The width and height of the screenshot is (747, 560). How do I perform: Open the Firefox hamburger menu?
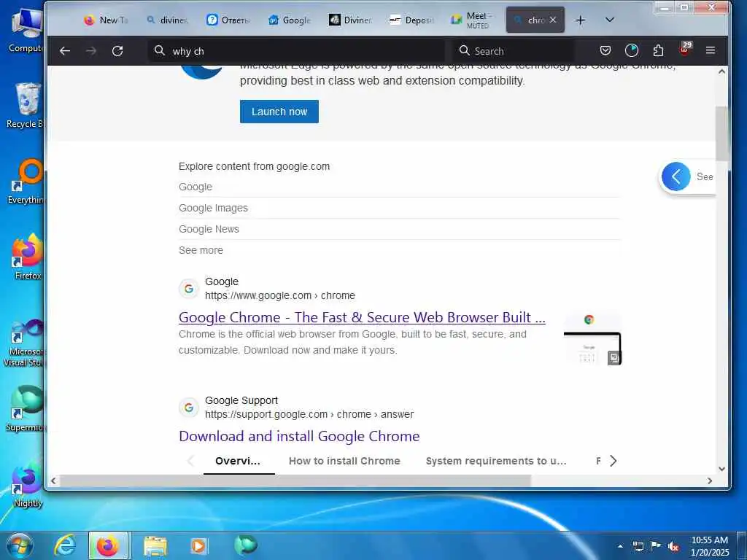[x=711, y=50]
